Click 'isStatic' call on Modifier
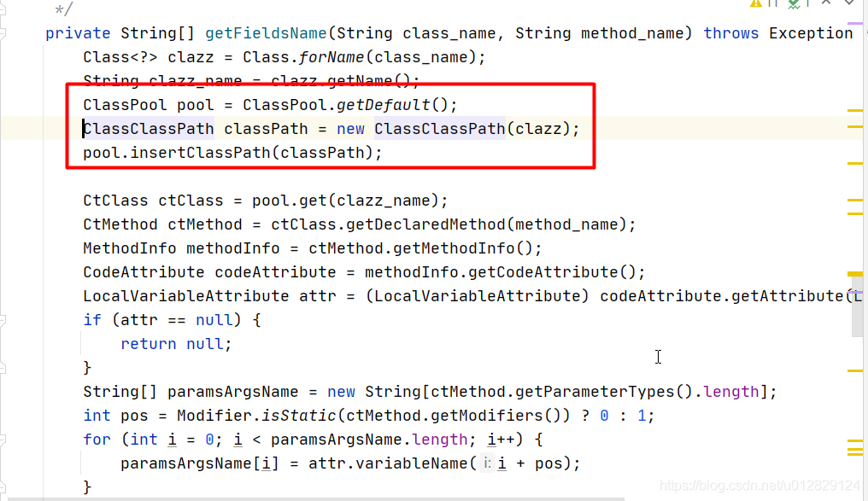 pos(299,416)
